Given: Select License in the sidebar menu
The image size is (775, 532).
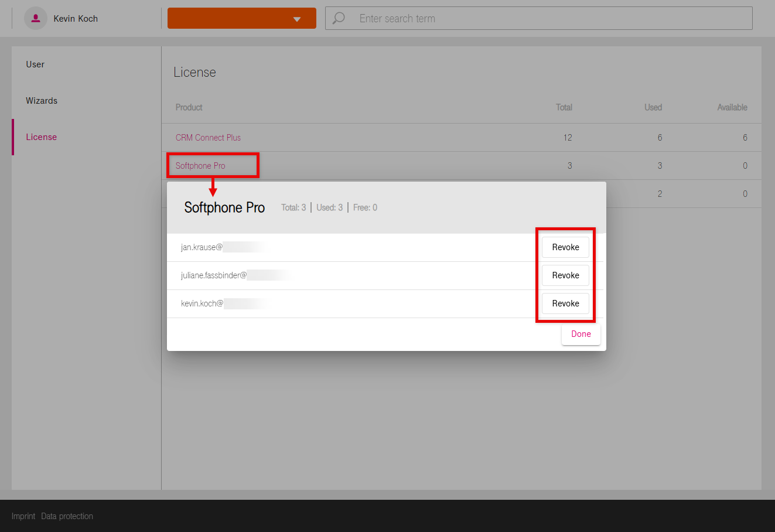Looking at the screenshot, I should [42, 137].
